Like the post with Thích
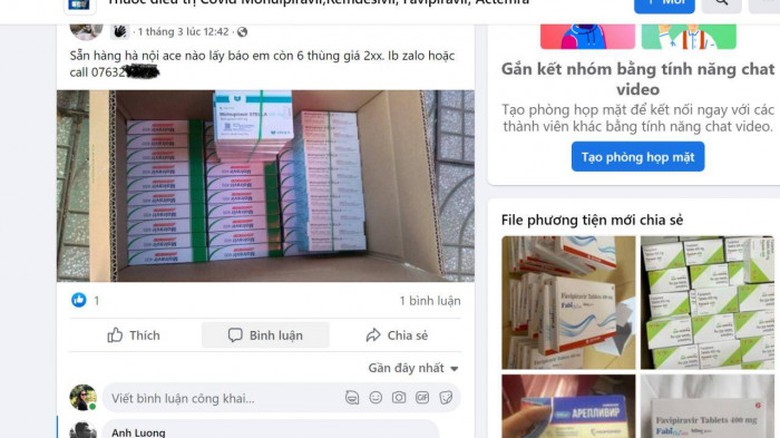Screen dimensions: 780x438 [133, 335]
